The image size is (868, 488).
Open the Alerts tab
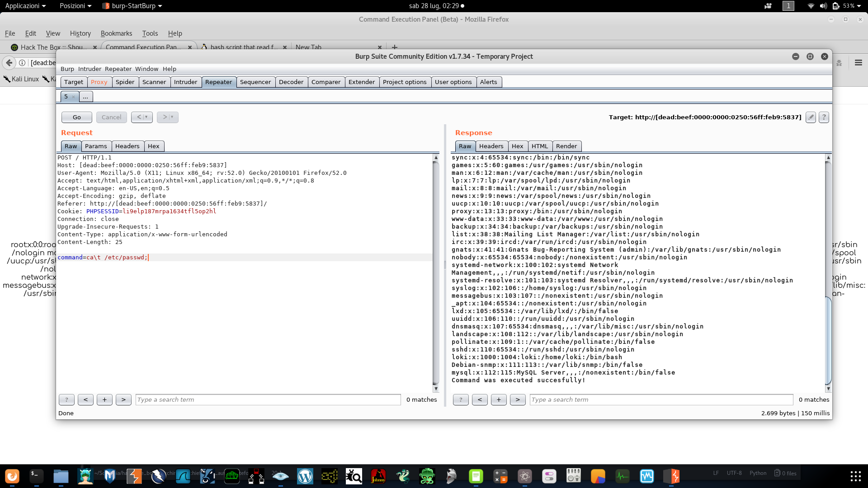point(488,82)
